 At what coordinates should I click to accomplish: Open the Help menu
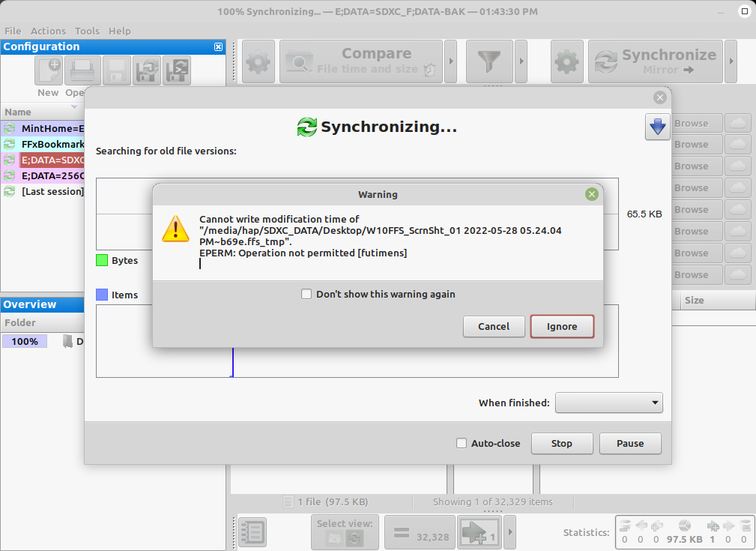(120, 31)
